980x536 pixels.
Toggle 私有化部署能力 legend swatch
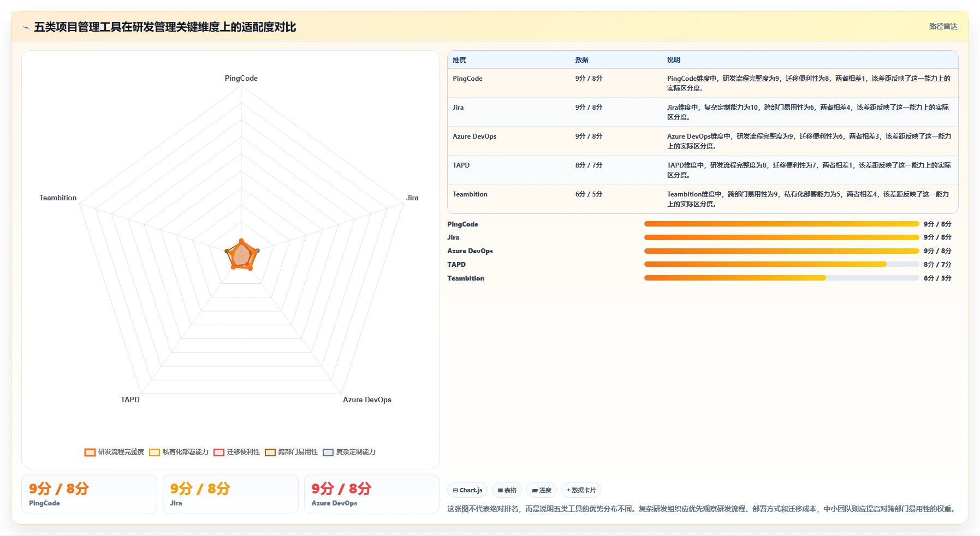click(x=155, y=452)
